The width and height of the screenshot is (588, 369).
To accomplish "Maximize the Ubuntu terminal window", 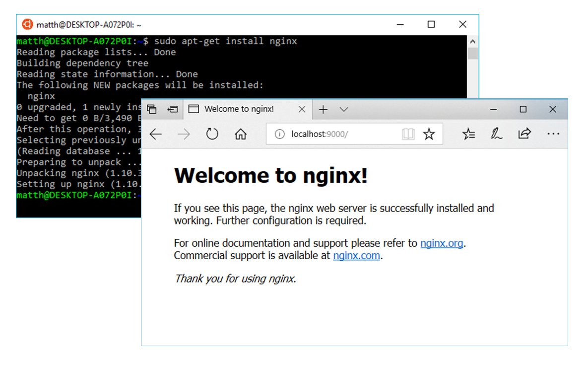I will tap(431, 24).
